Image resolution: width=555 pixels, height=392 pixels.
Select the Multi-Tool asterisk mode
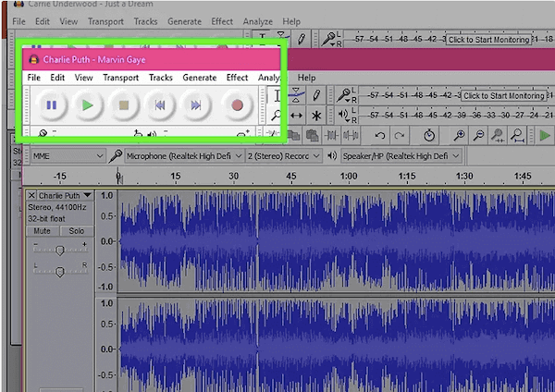(316, 116)
